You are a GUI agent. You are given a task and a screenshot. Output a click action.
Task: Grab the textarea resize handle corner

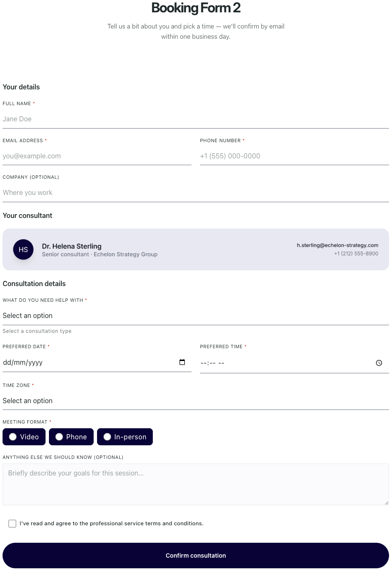pyautogui.click(x=386, y=502)
